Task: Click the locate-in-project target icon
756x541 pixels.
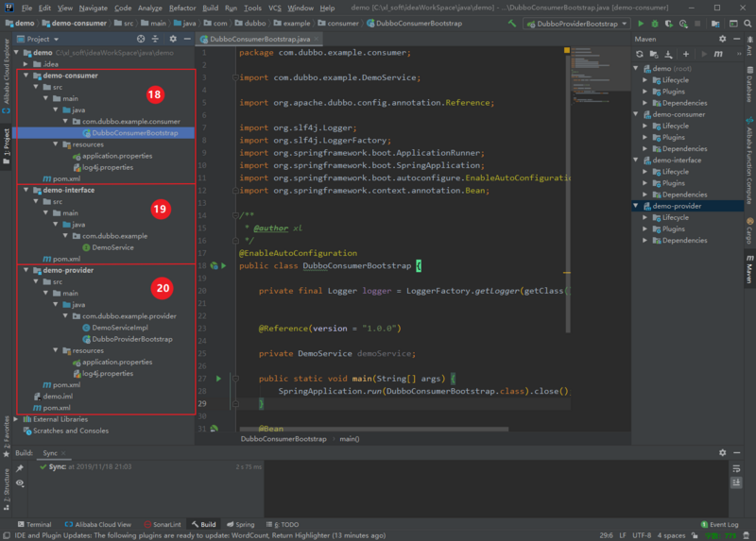Action: [x=141, y=40]
